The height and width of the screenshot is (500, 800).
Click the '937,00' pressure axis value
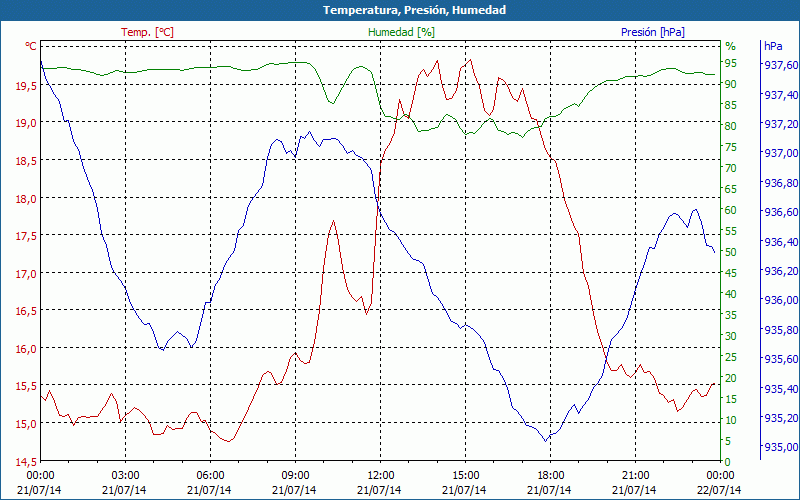tap(781, 154)
